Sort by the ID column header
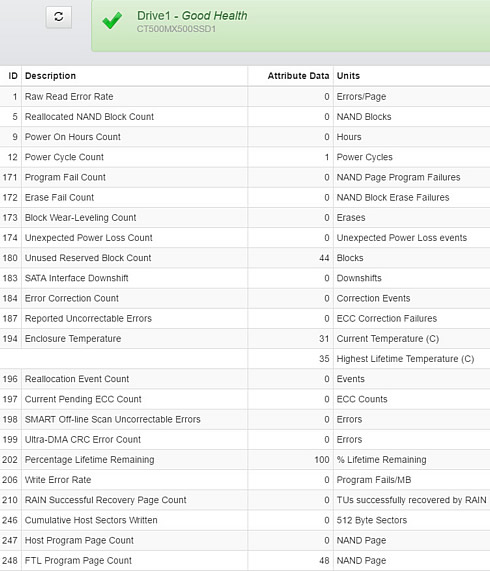 click(x=13, y=76)
